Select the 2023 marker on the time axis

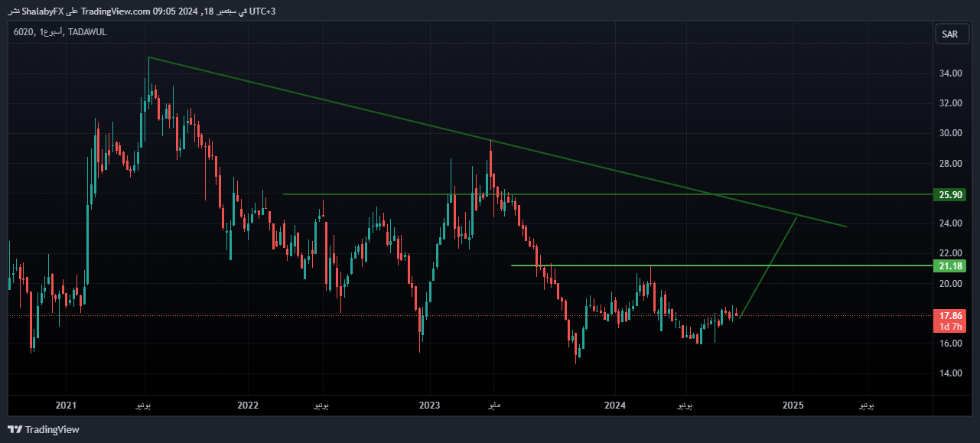coord(430,405)
